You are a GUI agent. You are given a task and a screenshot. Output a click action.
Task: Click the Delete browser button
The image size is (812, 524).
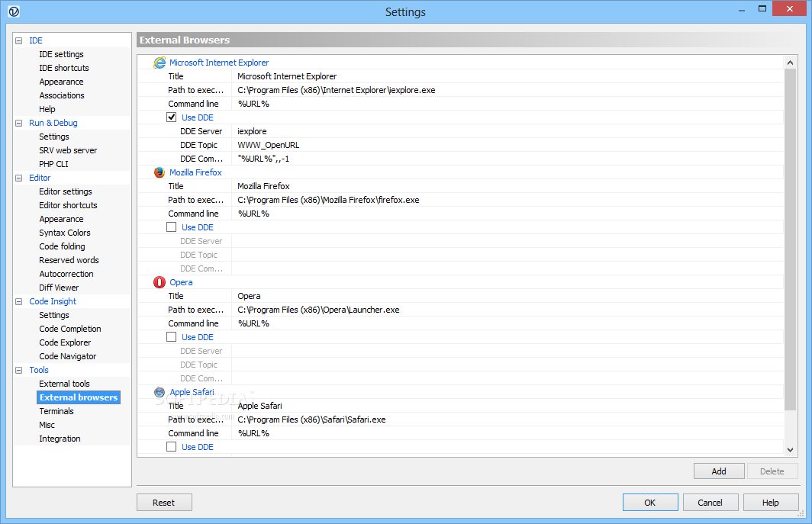tap(772, 471)
